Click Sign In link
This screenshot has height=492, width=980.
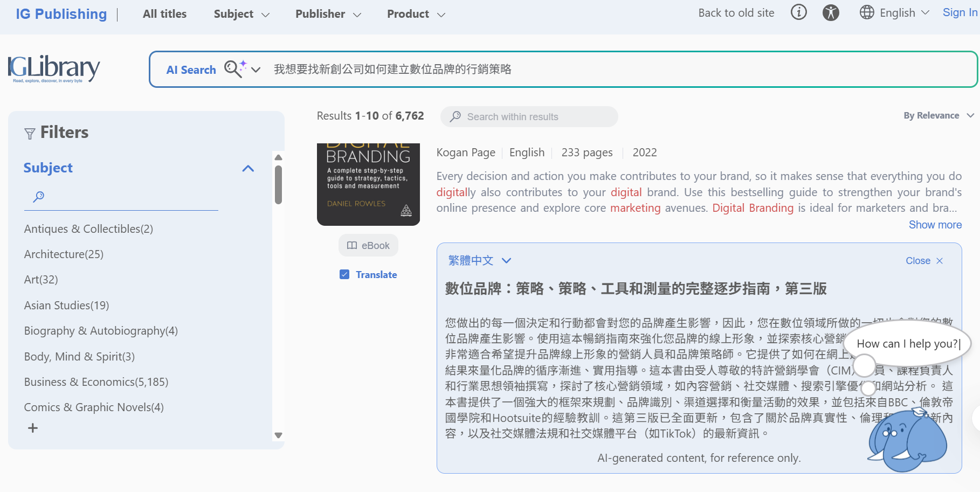pos(960,12)
